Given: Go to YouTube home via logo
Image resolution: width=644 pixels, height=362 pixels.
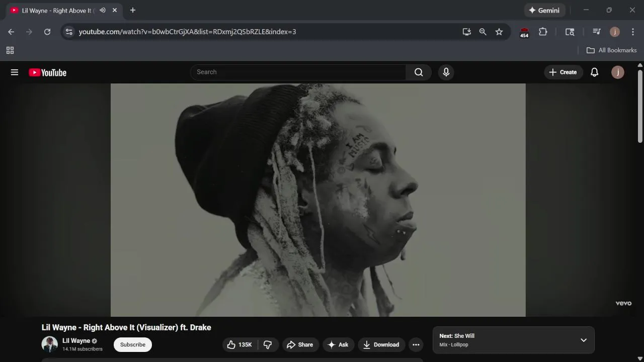Looking at the screenshot, I should tap(48, 72).
